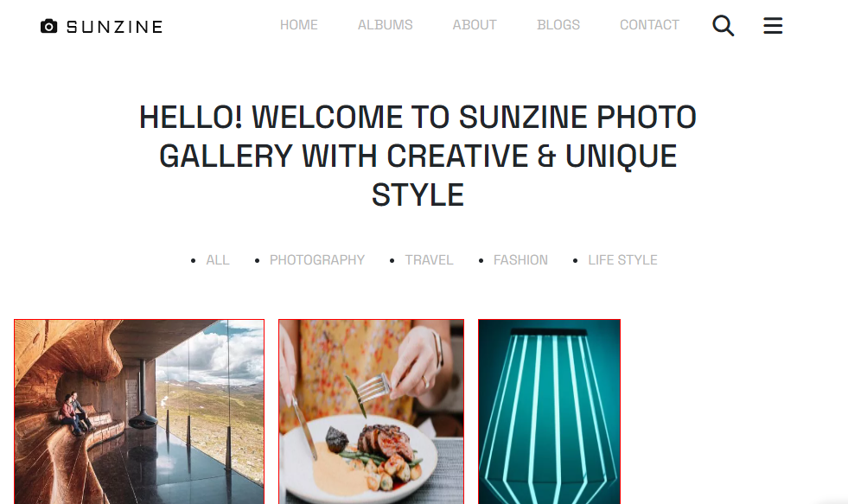Click the bullet before PHOTOGRAPHY filter
Image resolution: width=848 pixels, height=504 pixels.
click(x=257, y=261)
